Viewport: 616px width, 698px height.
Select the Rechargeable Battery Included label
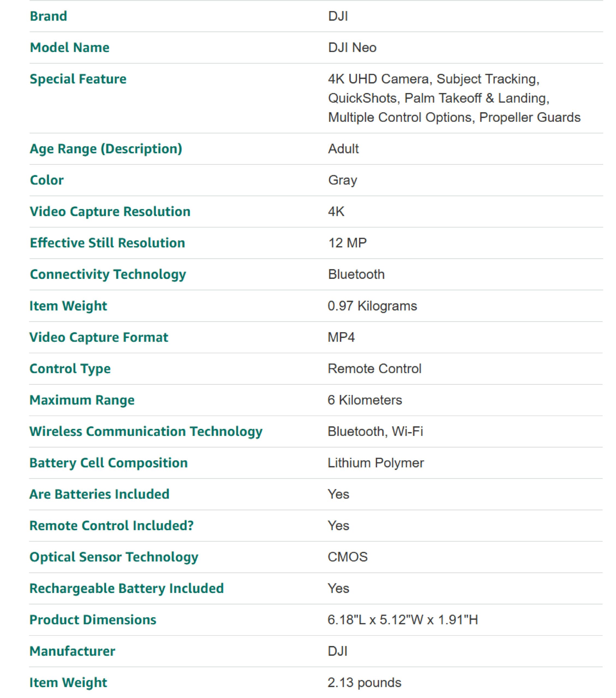pyautogui.click(x=126, y=589)
